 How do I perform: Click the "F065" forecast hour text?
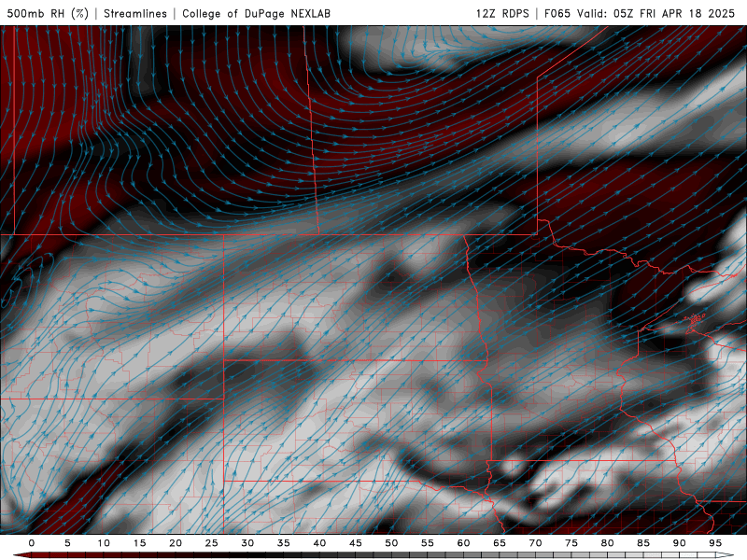pos(557,13)
